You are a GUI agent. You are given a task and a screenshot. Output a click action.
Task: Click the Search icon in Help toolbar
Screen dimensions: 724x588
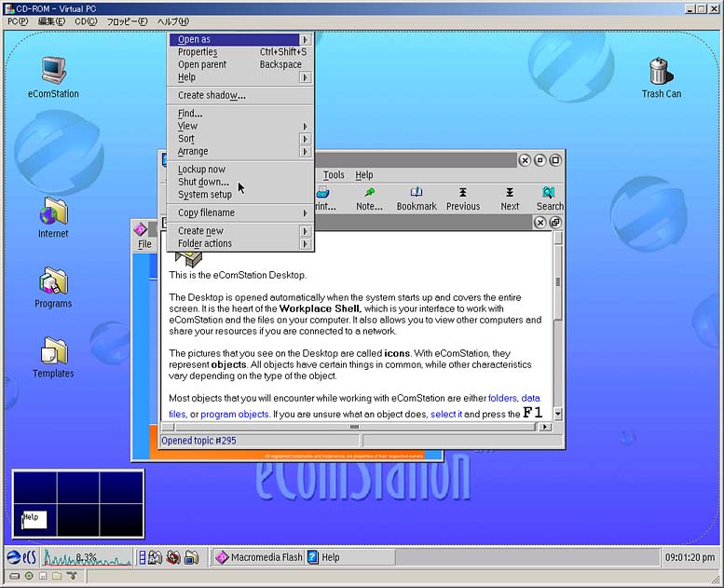click(x=549, y=192)
